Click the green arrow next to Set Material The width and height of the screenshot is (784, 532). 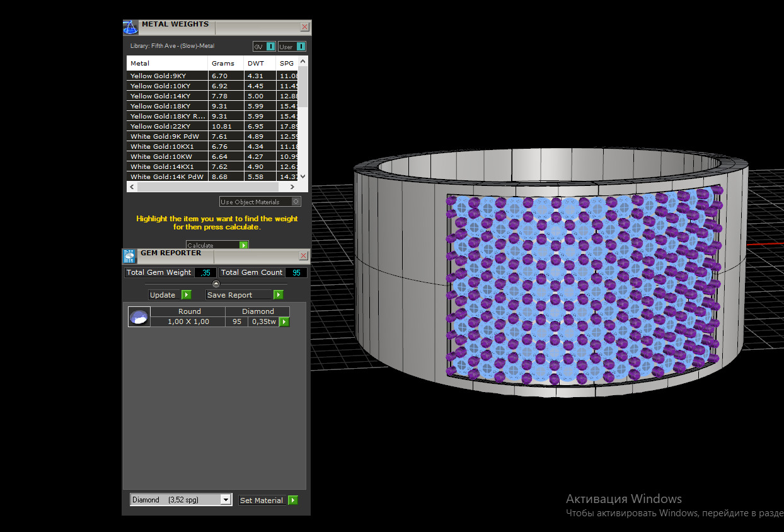pos(292,500)
